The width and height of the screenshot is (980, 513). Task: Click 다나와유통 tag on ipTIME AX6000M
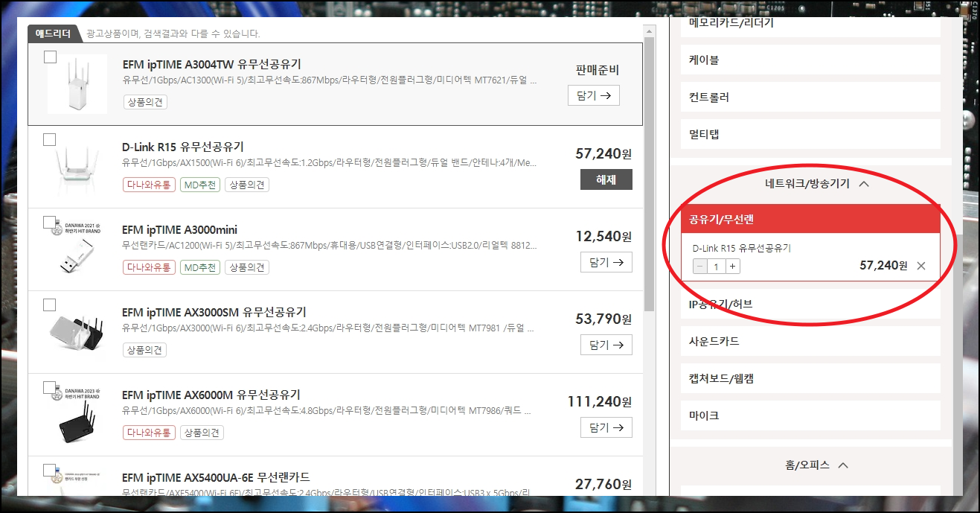148,433
